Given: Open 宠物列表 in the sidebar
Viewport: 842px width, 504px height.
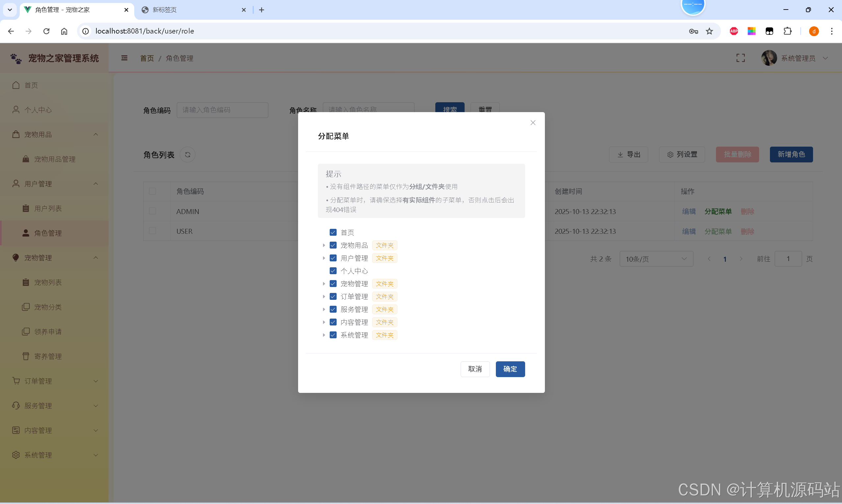Looking at the screenshot, I should click(54, 282).
